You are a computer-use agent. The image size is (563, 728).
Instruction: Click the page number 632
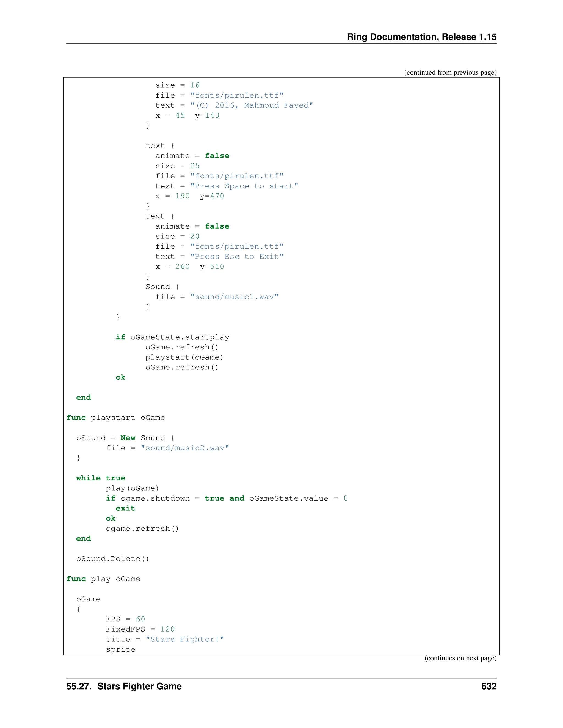[489, 686]
